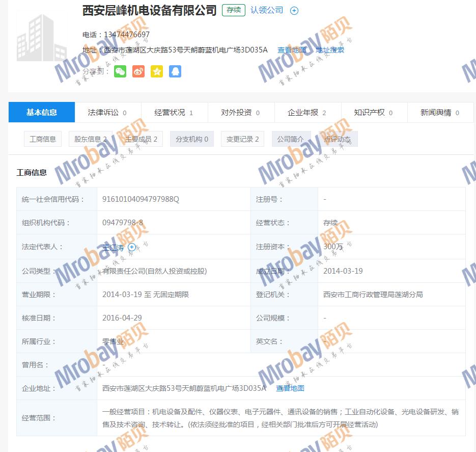Screen dimensions: 476x452
Task: Jump to 股东信息 section
Action: 91,139
